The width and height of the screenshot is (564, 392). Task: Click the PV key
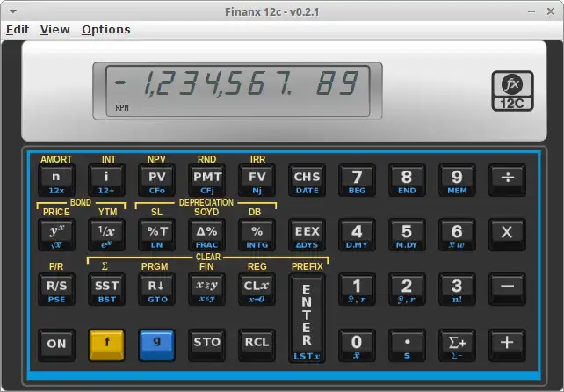click(157, 180)
